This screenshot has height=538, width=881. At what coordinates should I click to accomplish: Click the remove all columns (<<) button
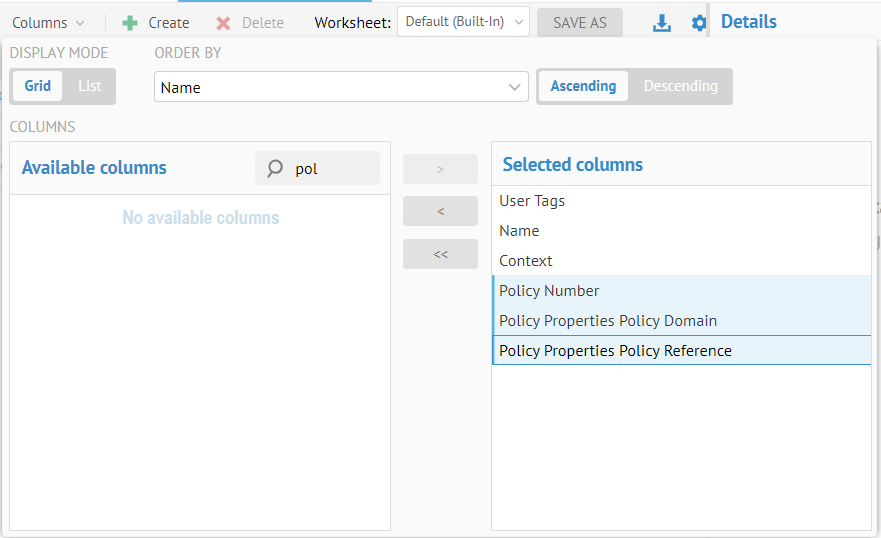[x=440, y=254]
